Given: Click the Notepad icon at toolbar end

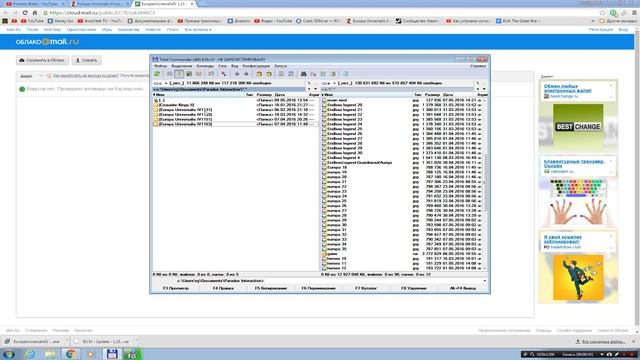Looking at the screenshot, I should click(345, 74).
